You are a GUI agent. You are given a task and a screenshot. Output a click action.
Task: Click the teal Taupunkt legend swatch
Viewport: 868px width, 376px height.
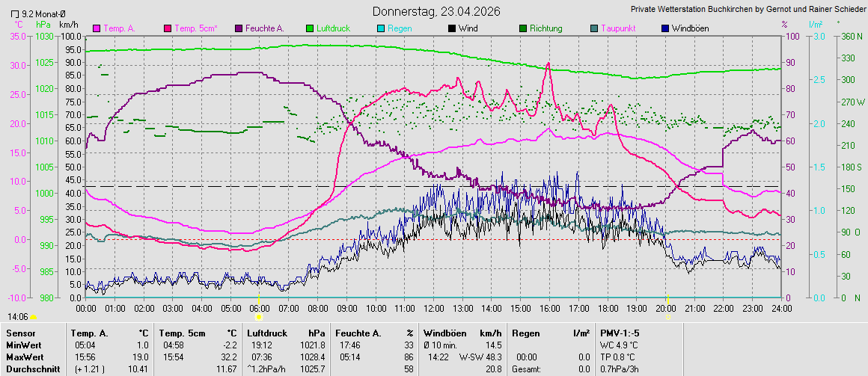pos(594,28)
